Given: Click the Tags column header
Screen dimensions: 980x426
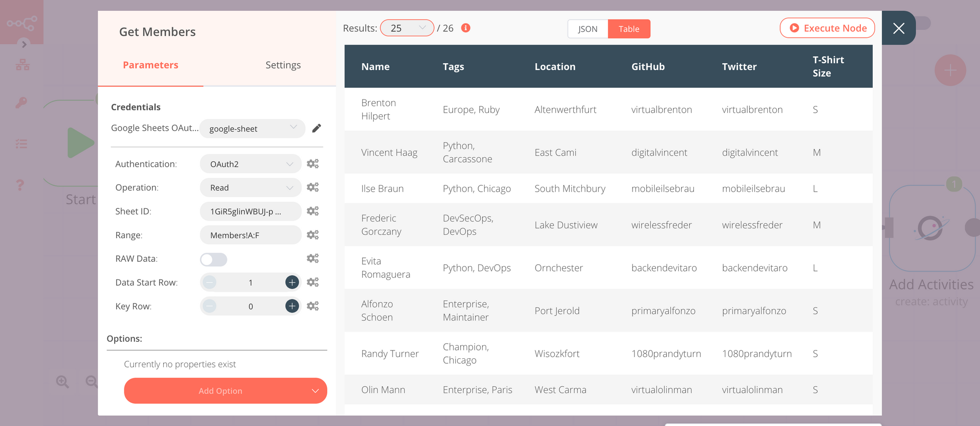Looking at the screenshot, I should pyautogui.click(x=453, y=66).
